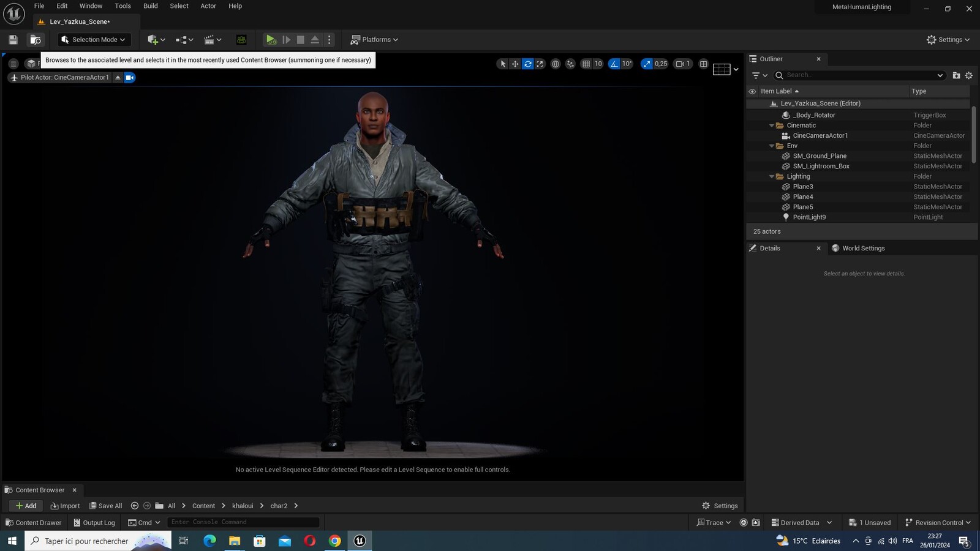Toggle rotation snapping angle icon
This screenshot has width=980, height=551.
614,64
